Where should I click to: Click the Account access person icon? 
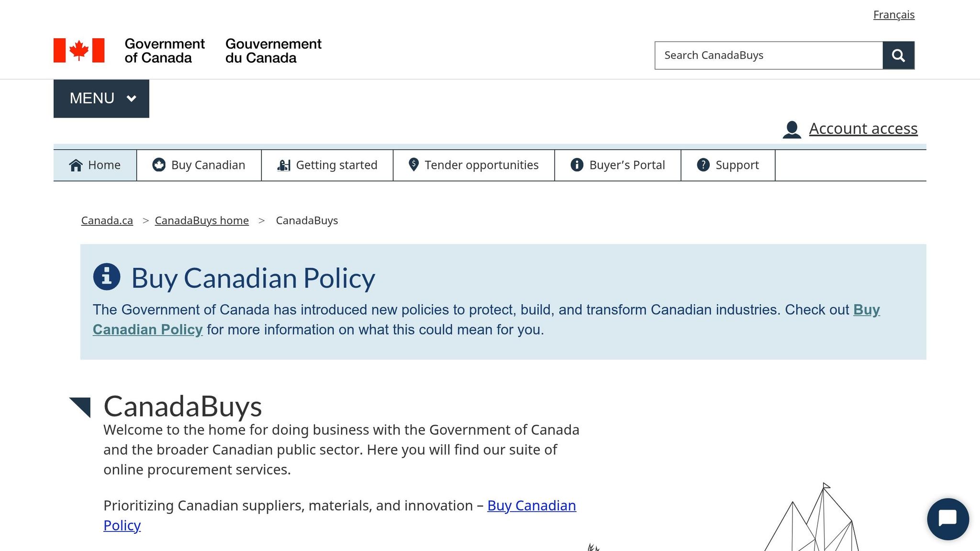click(792, 130)
